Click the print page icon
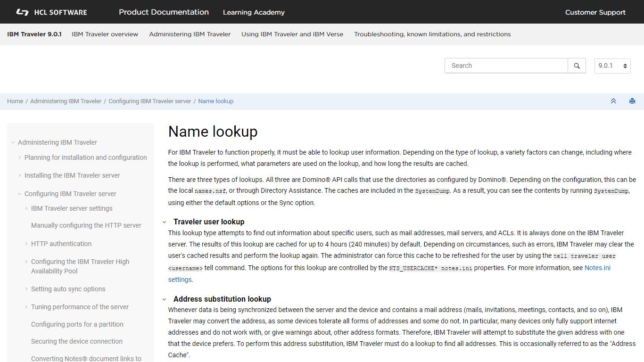This screenshot has height=362, width=644. click(632, 101)
